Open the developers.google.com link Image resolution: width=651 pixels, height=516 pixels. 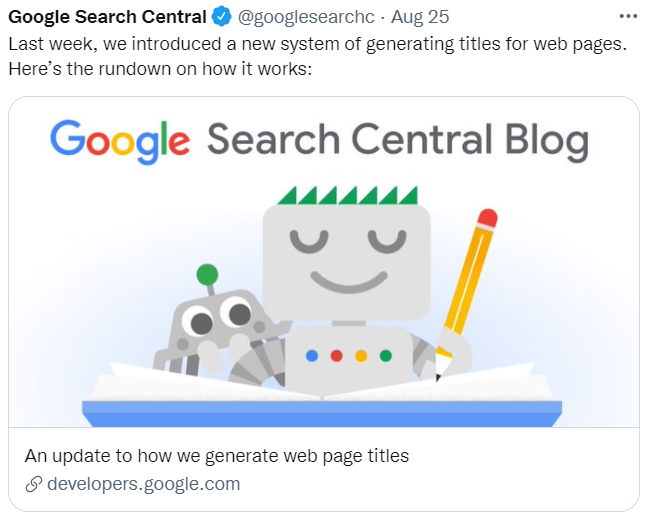click(143, 484)
